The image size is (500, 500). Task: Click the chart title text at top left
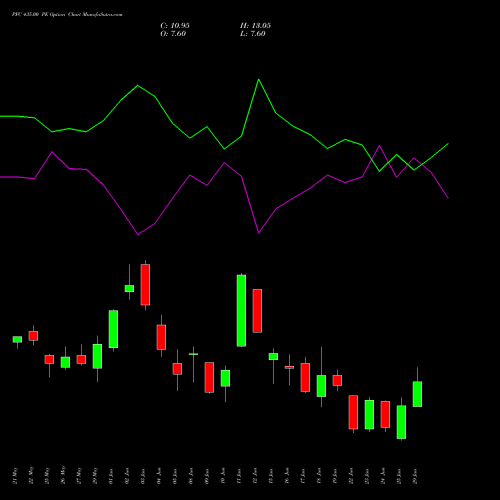[x=67, y=15]
